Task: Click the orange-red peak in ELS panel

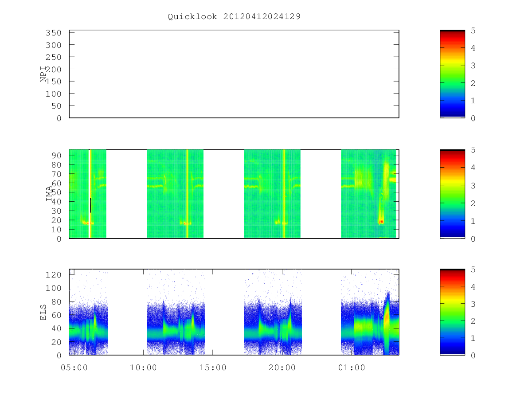Action: pos(386,318)
